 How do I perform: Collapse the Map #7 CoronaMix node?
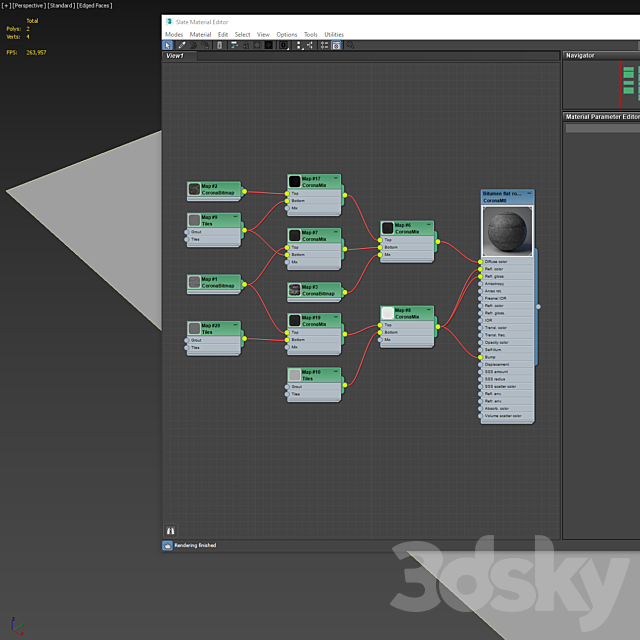[x=336, y=232]
